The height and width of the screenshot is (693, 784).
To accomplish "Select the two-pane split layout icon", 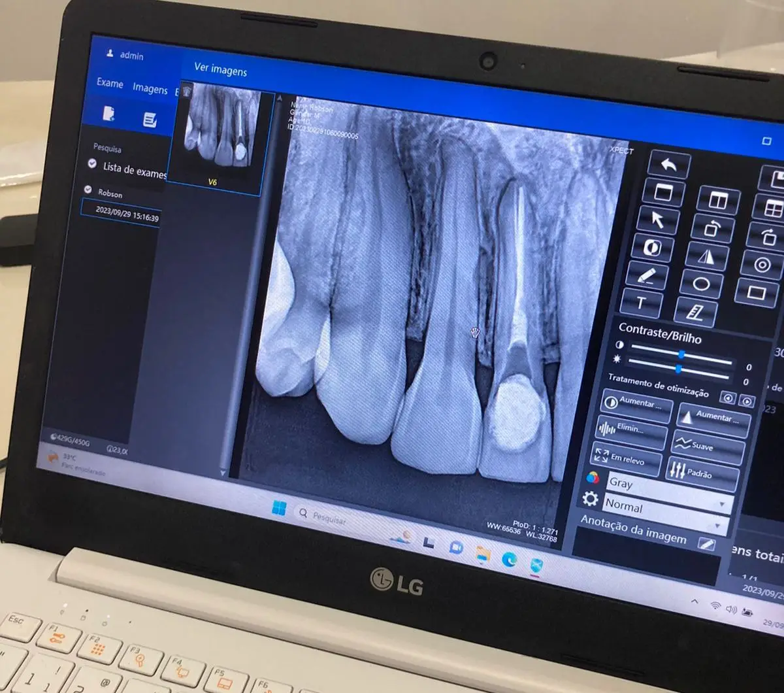I will tap(718, 201).
